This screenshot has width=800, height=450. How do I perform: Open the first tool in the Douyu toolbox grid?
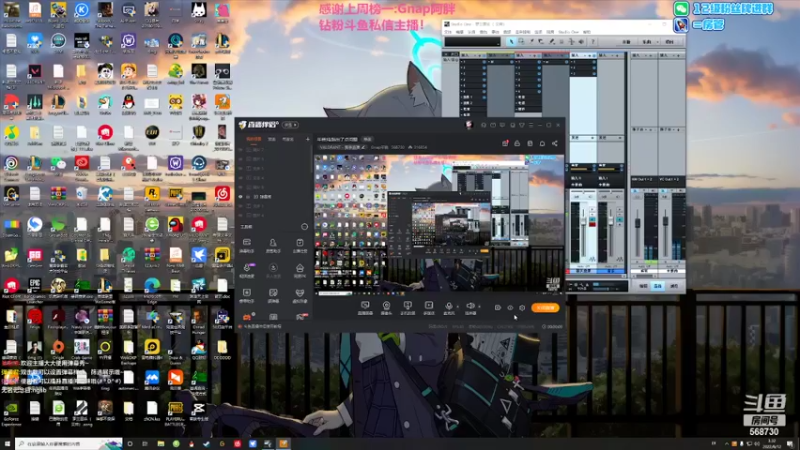[x=247, y=244]
